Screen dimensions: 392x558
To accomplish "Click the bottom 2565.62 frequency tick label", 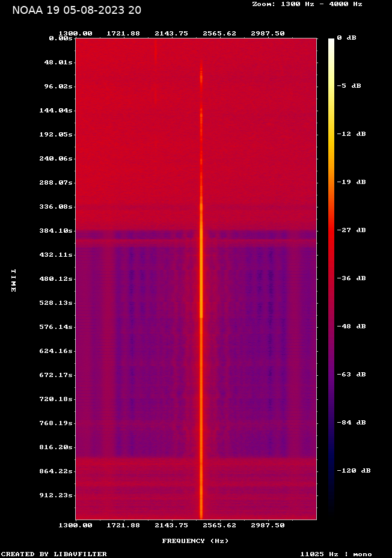I will [219, 526].
